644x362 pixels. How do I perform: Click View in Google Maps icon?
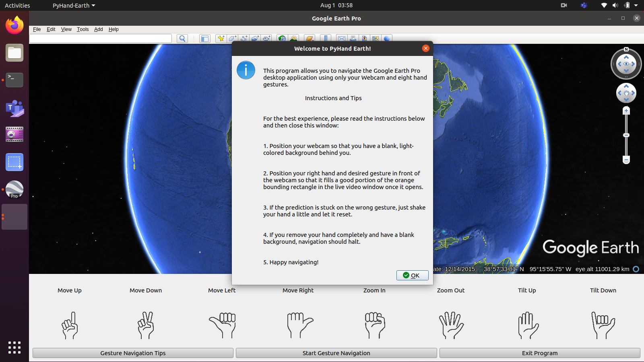coord(376,39)
